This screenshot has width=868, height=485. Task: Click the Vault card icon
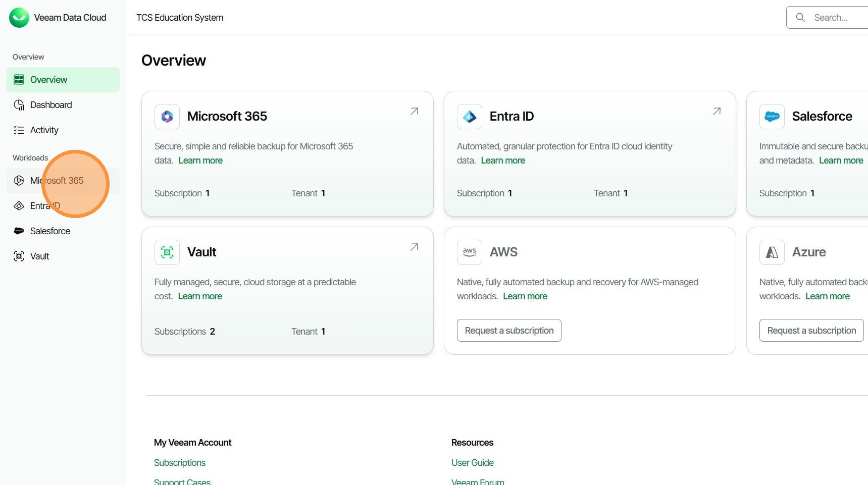[167, 252]
